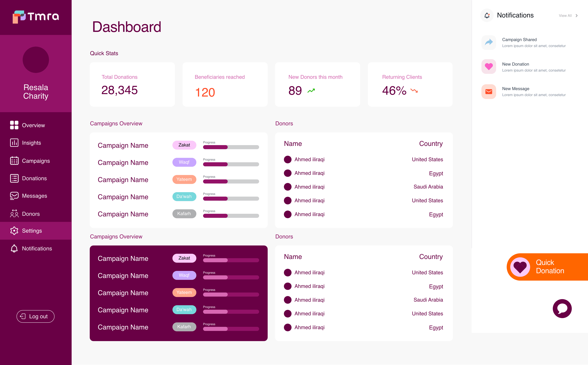588x365 pixels.
Task: Click the Donors people icon in sidebar
Action: click(14, 214)
